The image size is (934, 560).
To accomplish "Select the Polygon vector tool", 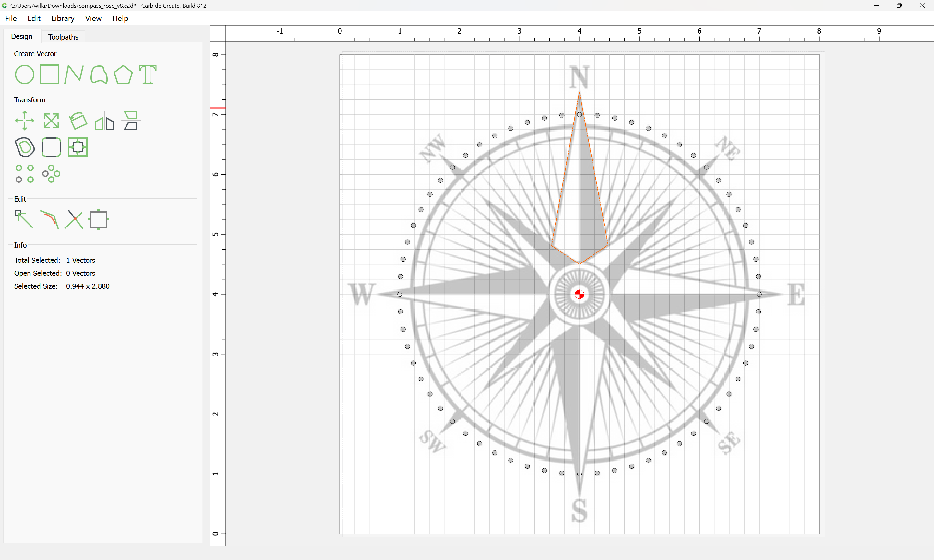I will 123,74.
